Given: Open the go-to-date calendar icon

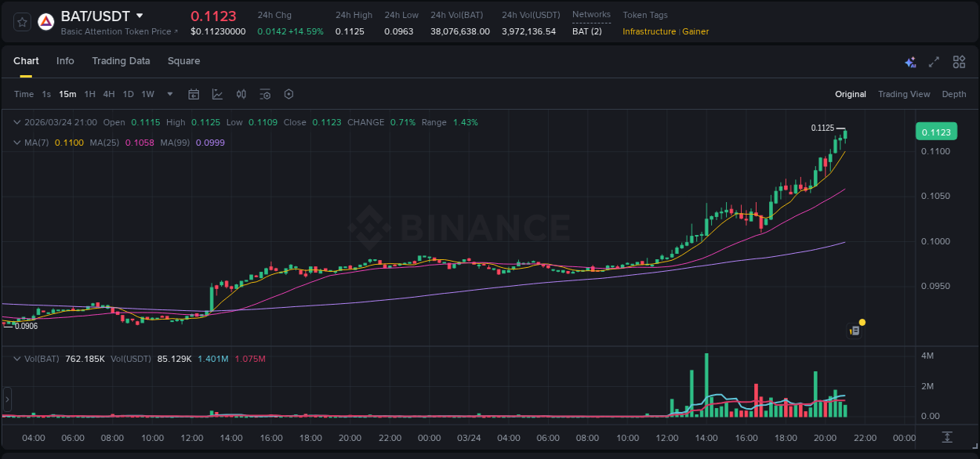Looking at the screenshot, I should point(194,94).
